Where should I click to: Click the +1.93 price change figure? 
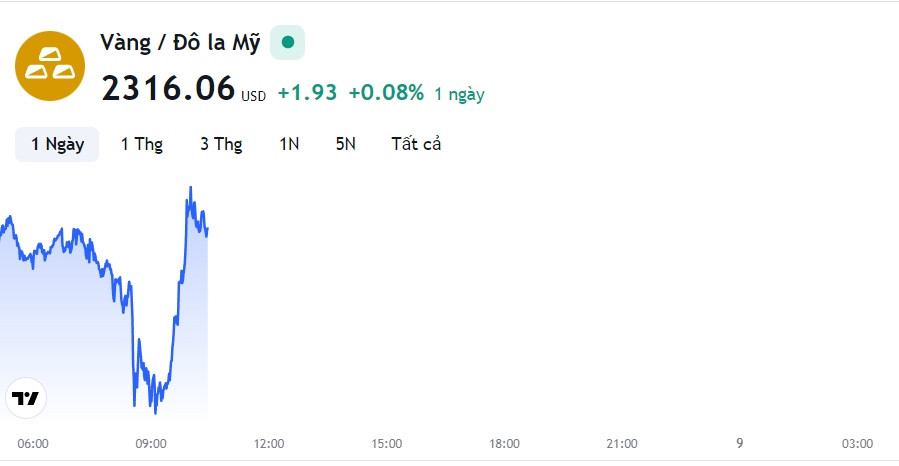coord(307,92)
